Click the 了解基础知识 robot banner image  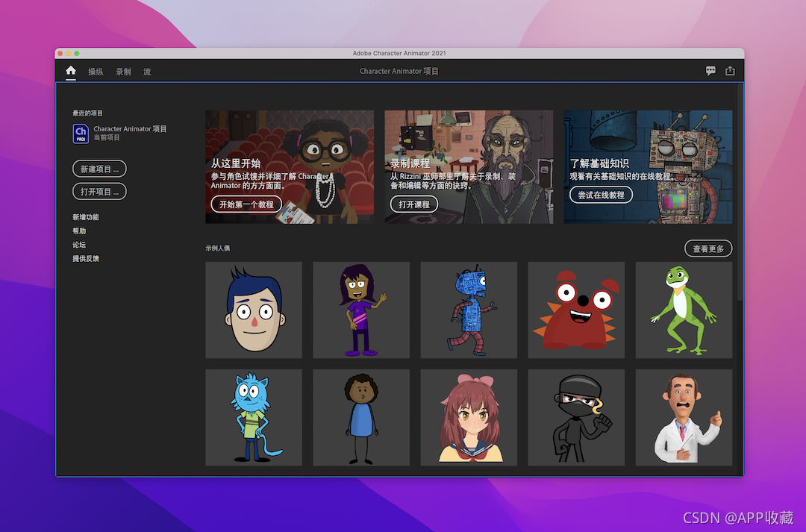(x=649, y=166)
